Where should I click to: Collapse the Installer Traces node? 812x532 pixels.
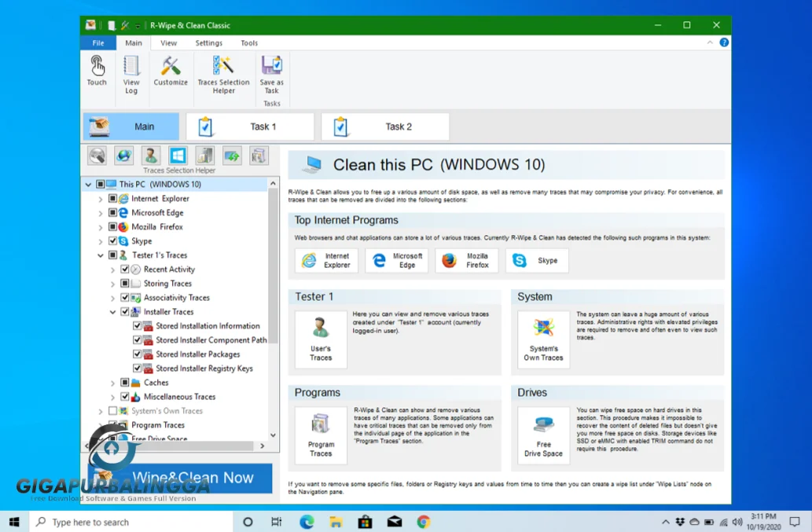(112, 312)
